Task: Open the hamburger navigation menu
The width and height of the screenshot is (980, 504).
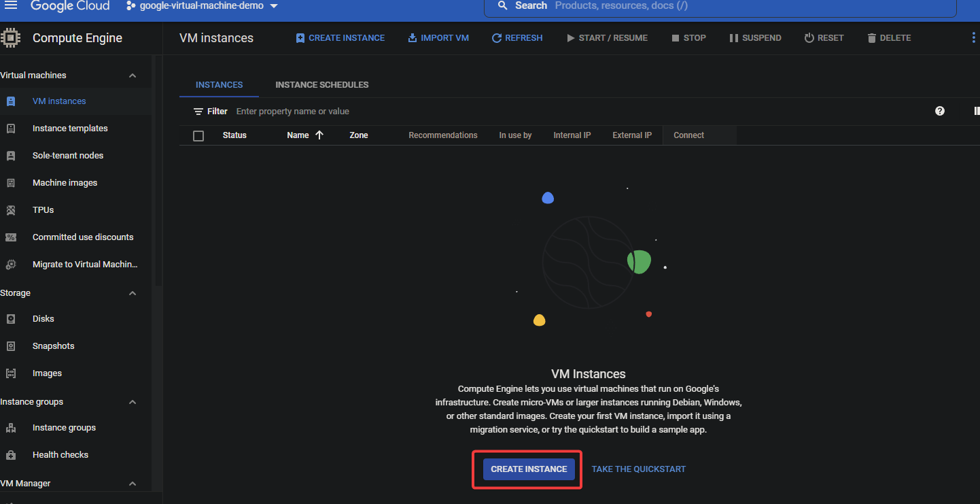Action: [x=11, y=5]
